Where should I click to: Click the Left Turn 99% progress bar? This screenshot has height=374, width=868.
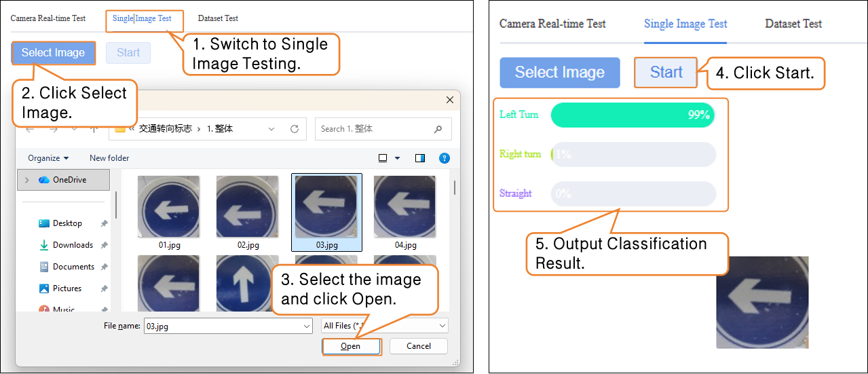[x=633, y=115]
